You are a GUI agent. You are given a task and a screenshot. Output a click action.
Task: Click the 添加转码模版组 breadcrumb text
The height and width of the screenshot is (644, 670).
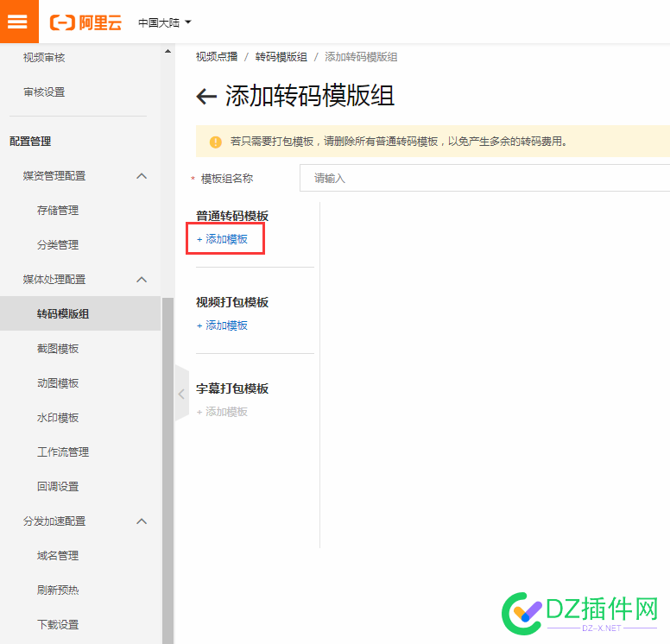click(x=361, y=57)
